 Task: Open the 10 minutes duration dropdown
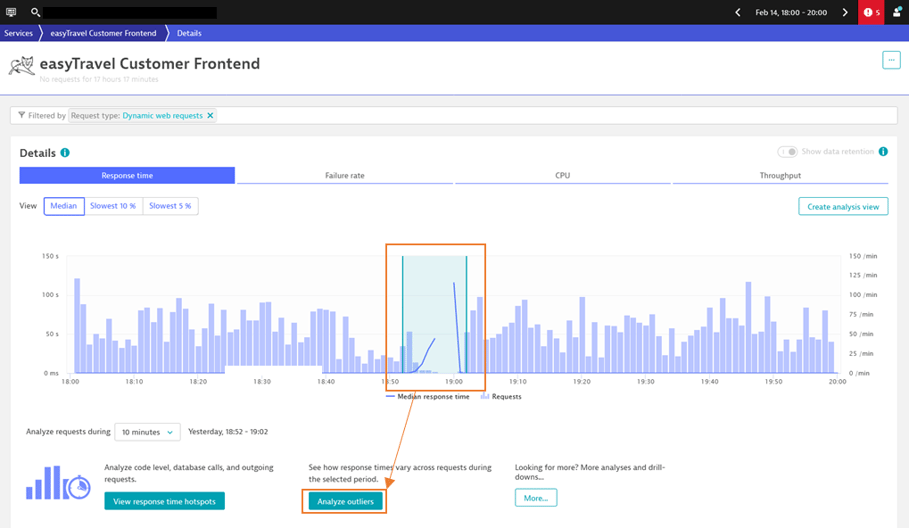point(147,432)
